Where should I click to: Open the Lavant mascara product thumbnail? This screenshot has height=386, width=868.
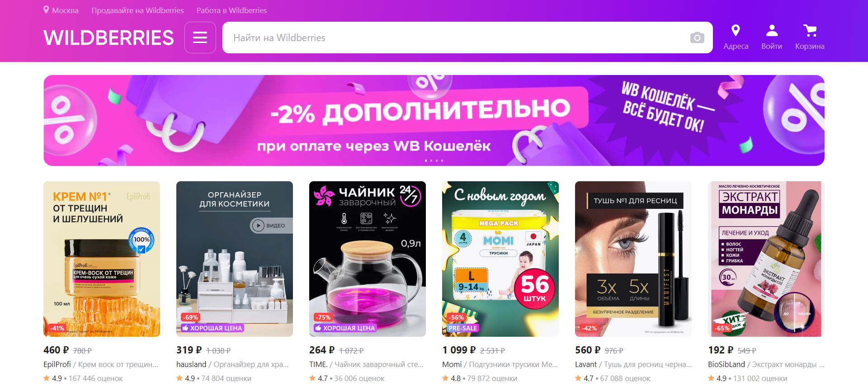pos(633,259)
